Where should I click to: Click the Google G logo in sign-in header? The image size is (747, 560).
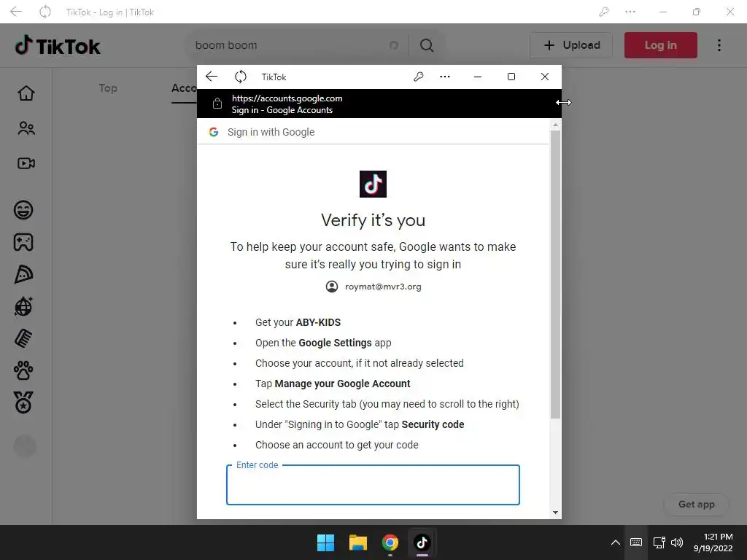(214, 132)
